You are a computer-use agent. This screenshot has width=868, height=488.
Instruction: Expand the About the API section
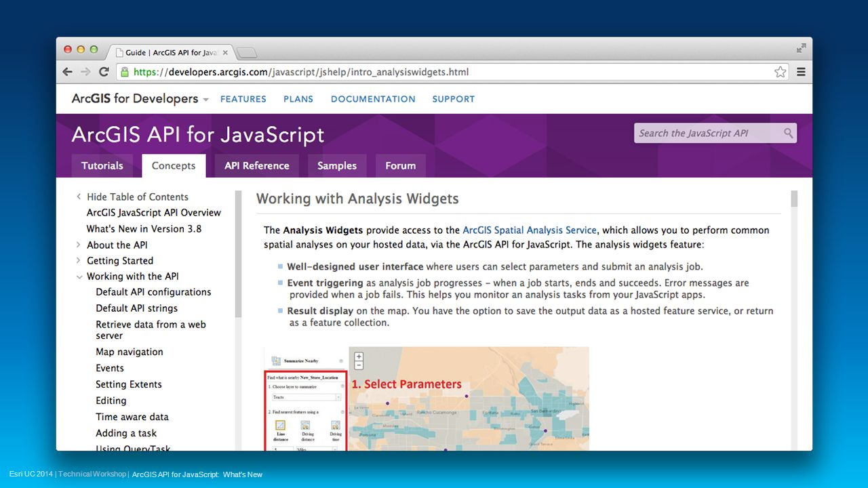pos(79,245)
